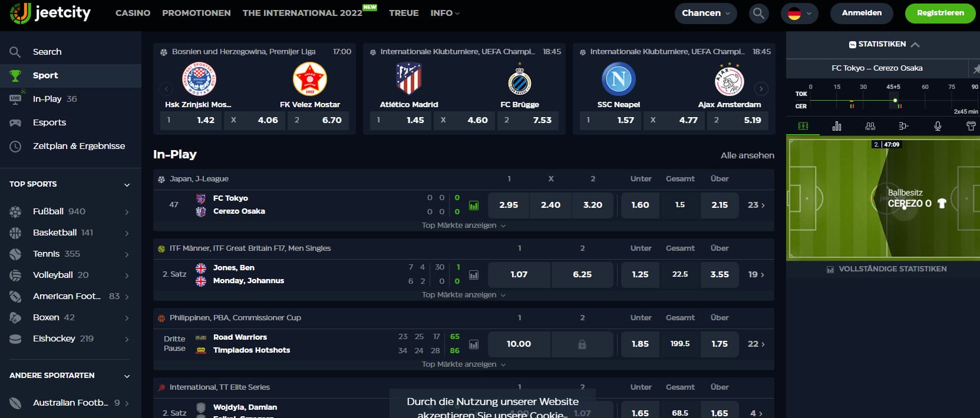Expand Top Märkte anzeigen under FC Tokyo
Screen dimensions: 980x418
(464, 225)
